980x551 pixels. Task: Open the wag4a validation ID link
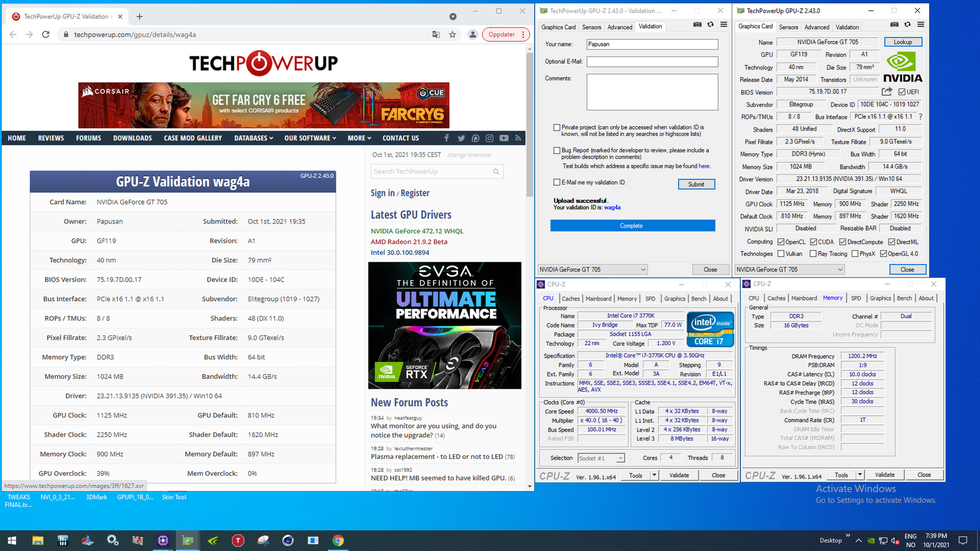click(x=612, y=208)
